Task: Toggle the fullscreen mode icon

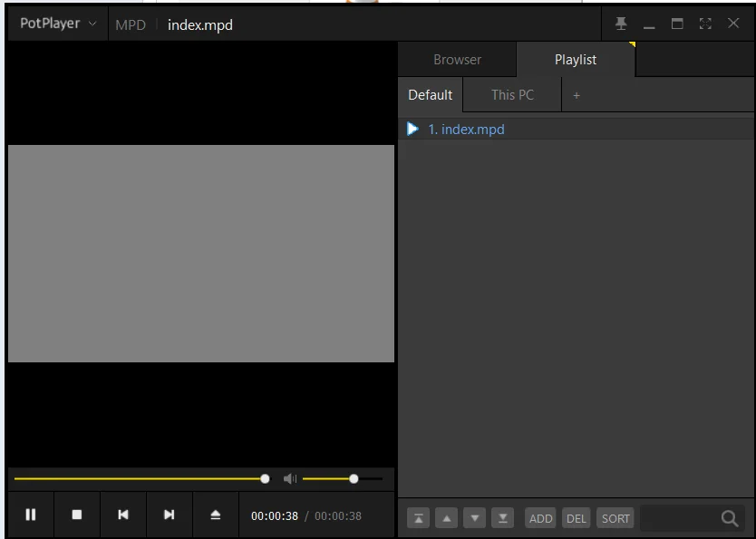Action: point(705,24)
